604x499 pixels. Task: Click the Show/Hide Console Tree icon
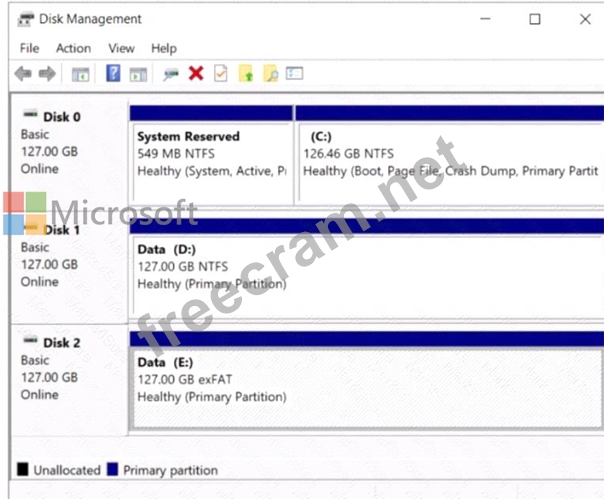pos(80,74)
